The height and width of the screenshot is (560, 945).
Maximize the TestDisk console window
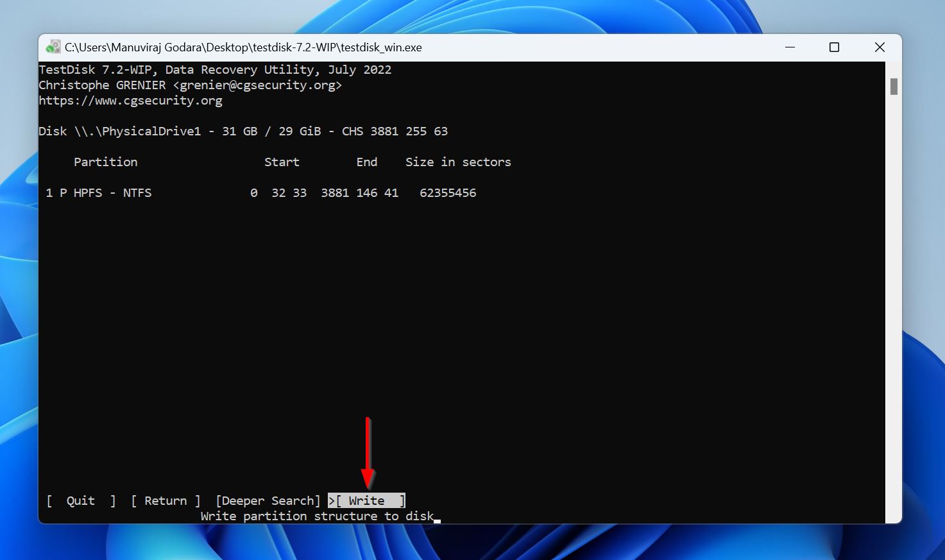tap(834, 47)
